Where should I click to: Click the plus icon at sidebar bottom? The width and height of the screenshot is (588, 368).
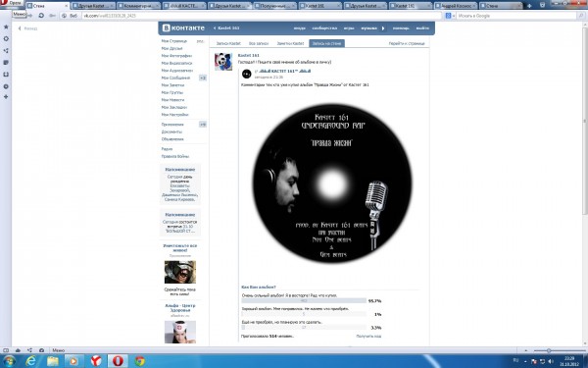pyautogui.click(x=6, y=97)
